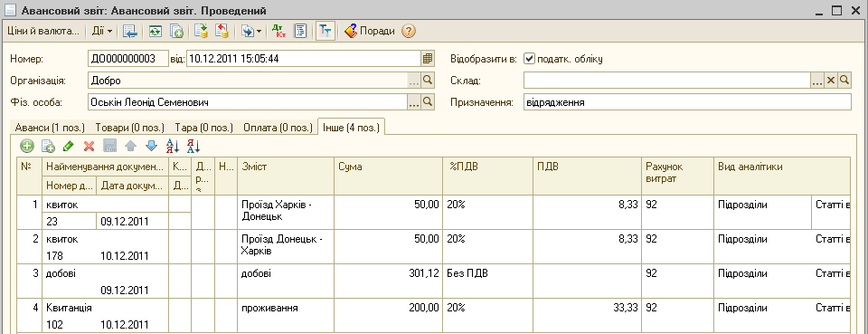The width and height of the screenshot is (868, 334).
Task: Open the Поради tips button
Action: (370, 31)
